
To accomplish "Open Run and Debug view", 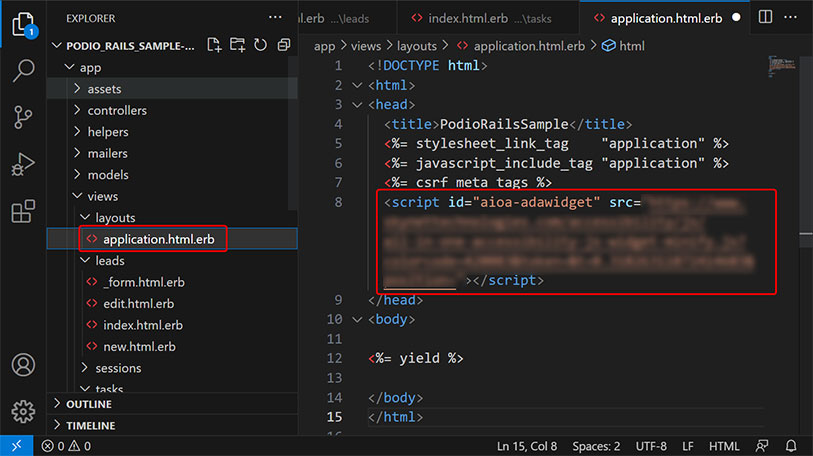I will click(x=22, y=164).
